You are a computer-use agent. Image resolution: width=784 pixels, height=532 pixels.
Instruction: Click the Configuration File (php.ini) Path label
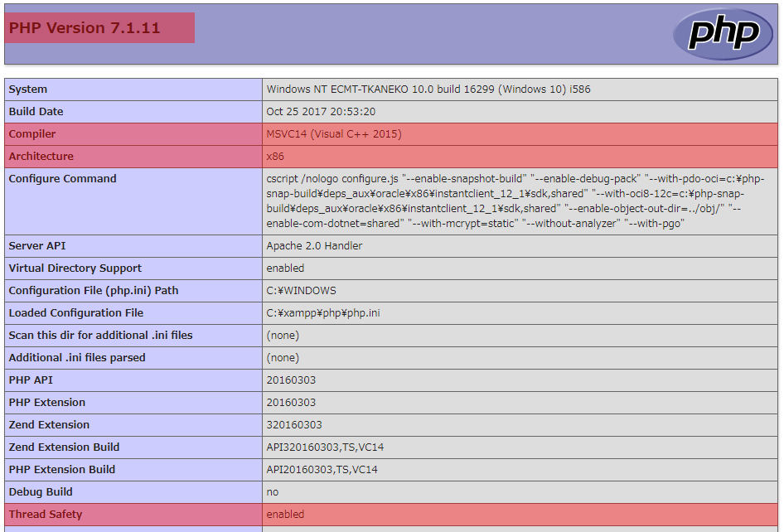pyautogui.click(x=94, y=291)
